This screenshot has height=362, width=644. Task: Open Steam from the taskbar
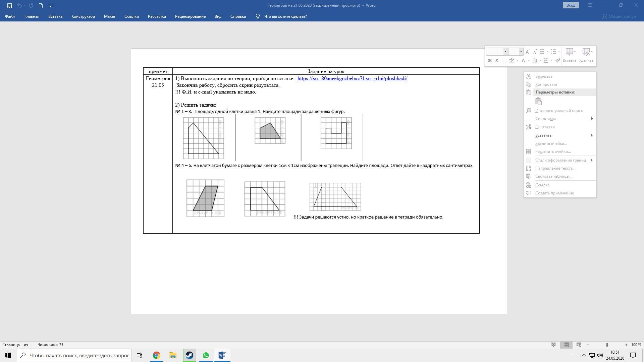pos(189,355)
